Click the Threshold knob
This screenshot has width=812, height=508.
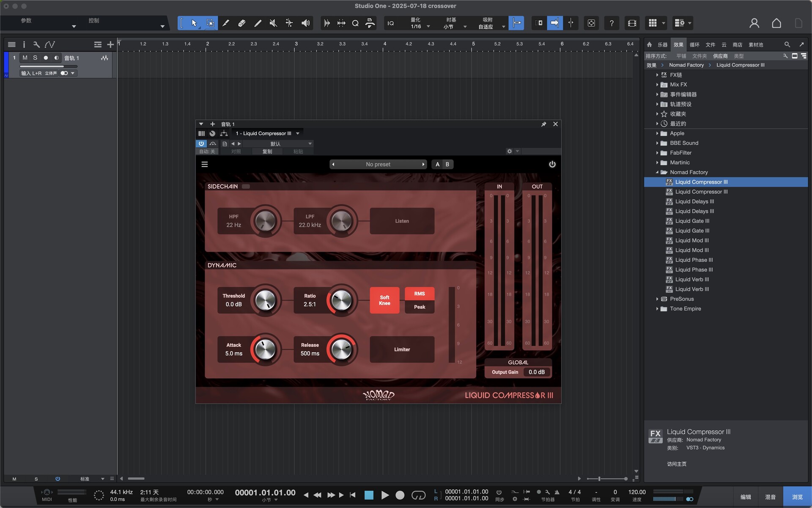coord(266,300)
